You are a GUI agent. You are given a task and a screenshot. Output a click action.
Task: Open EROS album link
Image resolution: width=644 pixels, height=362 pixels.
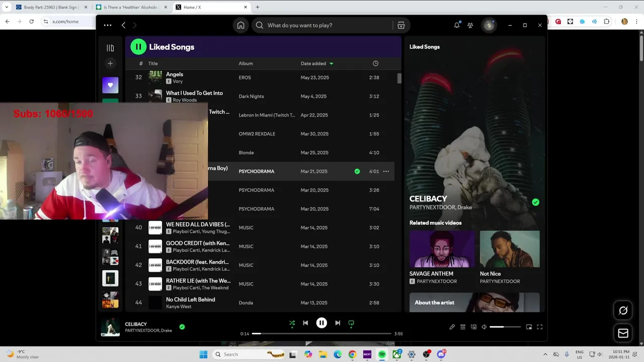click(245, 77)
